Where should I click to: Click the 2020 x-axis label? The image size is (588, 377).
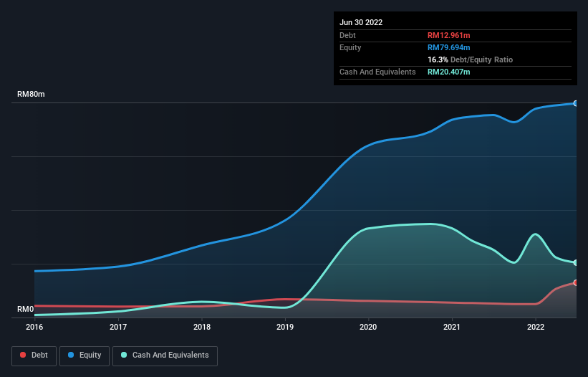tap(368, 327)
